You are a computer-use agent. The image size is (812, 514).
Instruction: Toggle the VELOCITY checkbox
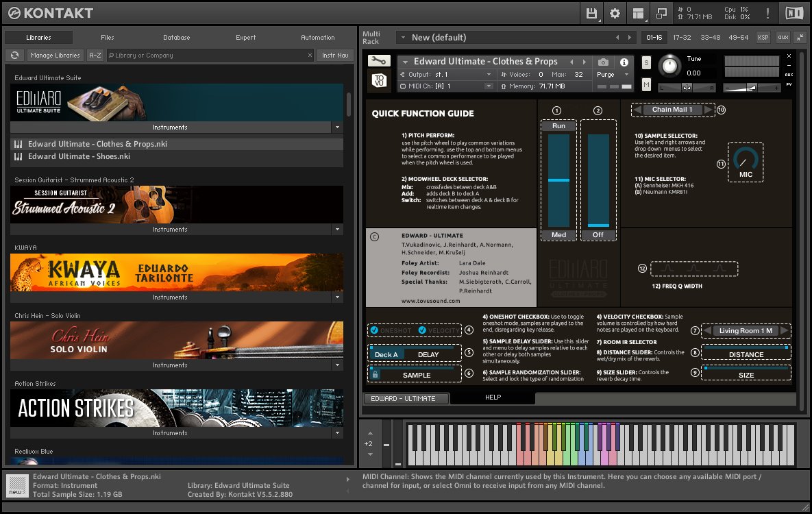coord(422,330)
